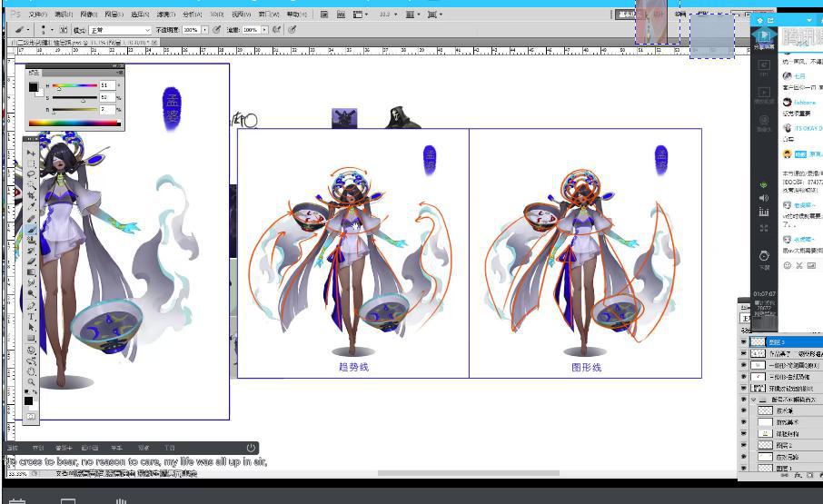The height and width of the screenshot is (504, 823).
Task: Select the Rectangular Marquee tool
Action: [x=31, y=163]
